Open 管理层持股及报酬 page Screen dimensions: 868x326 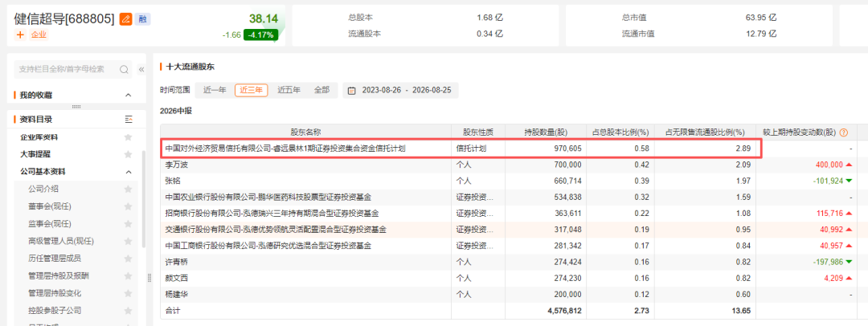point(58,275)
